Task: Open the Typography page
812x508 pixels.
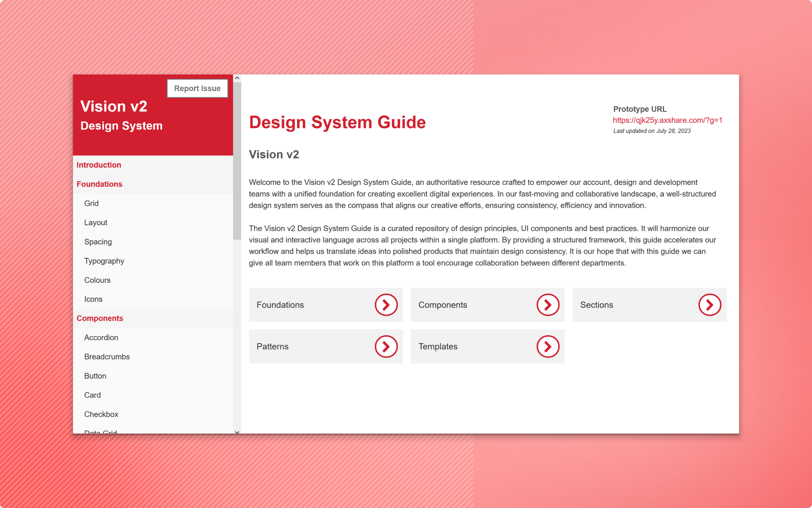Action: [104, 261]
